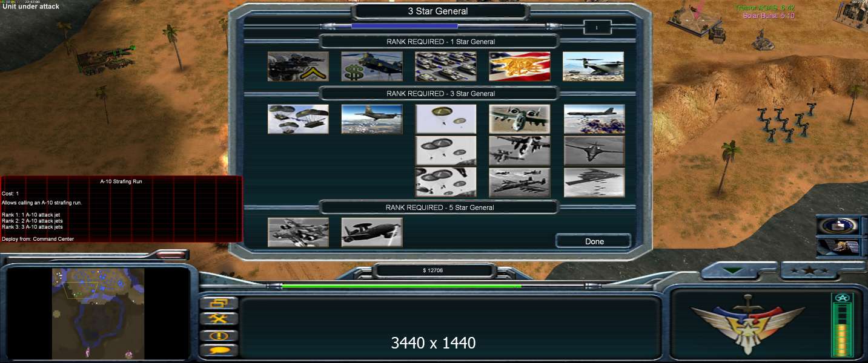The width and height of the screenshot is (868, 363).
Task: Click the remaining points counter box
Action: (597, 27)
